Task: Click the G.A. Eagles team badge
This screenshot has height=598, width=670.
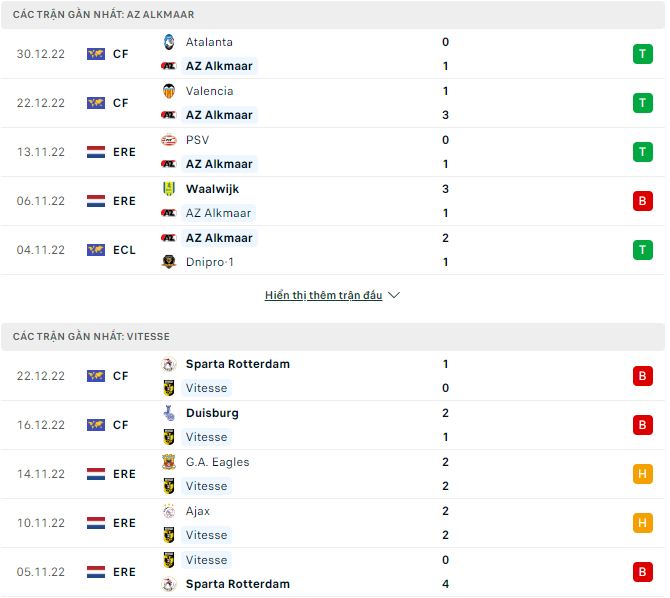Action: [x=169, y=462]
